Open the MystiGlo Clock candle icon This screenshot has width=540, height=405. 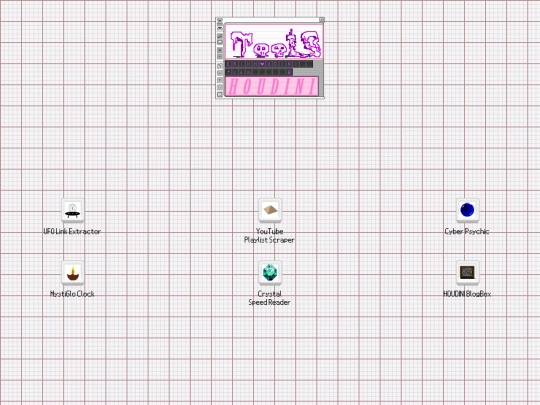73,272
